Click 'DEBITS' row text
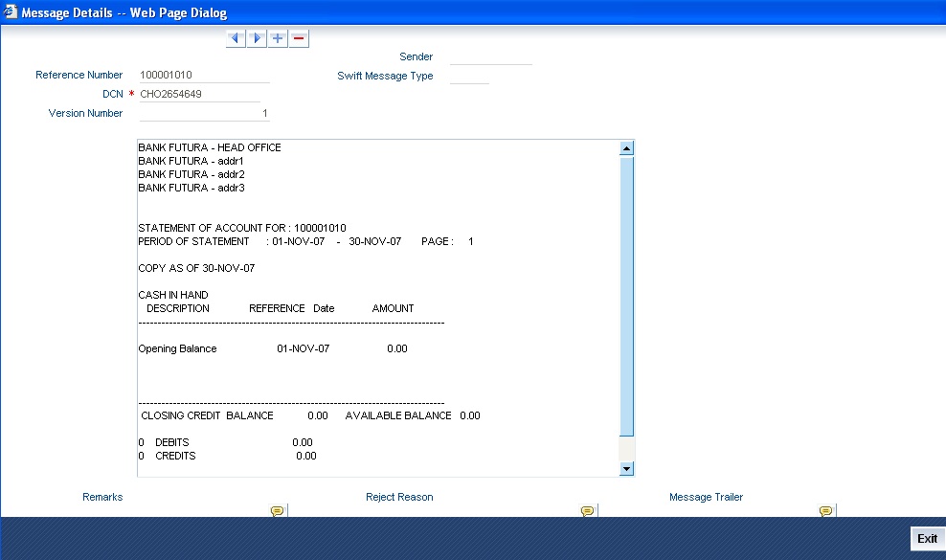The height and width of the screenshot is (560, 946). point(172,442)
